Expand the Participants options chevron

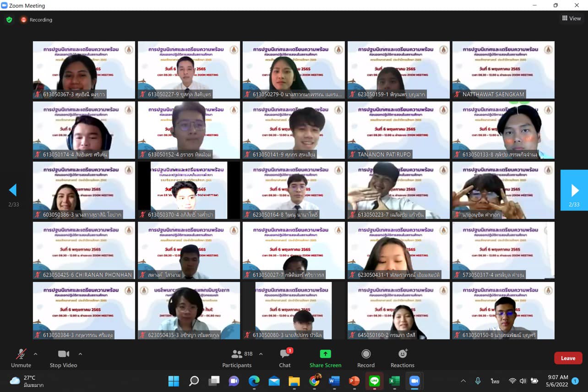[261, 354]
